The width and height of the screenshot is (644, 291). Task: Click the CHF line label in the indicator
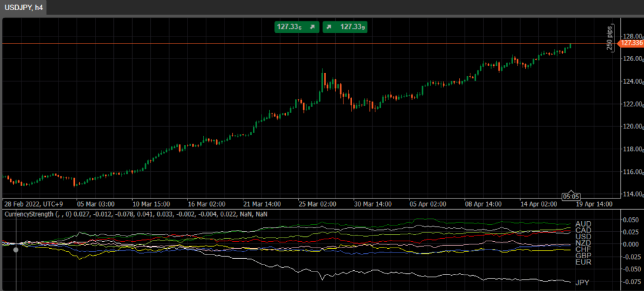pyautogui.click(x=584, y=249)
